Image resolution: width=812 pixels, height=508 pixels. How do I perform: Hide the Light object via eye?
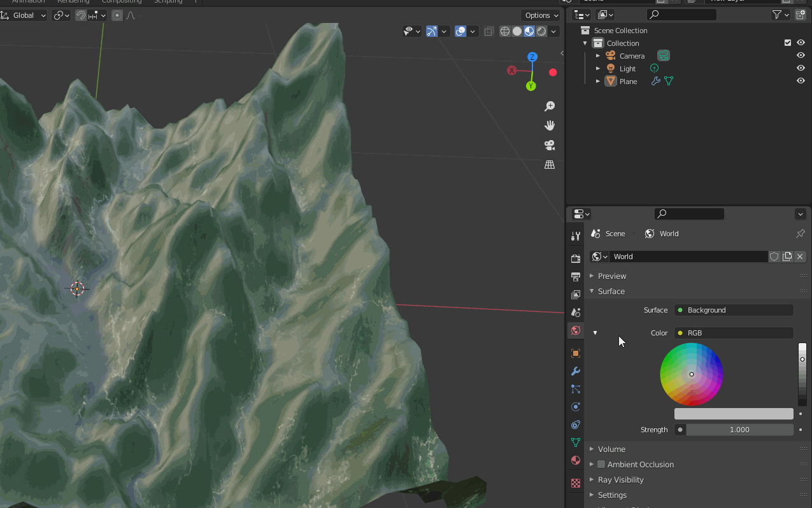[801, 68]
